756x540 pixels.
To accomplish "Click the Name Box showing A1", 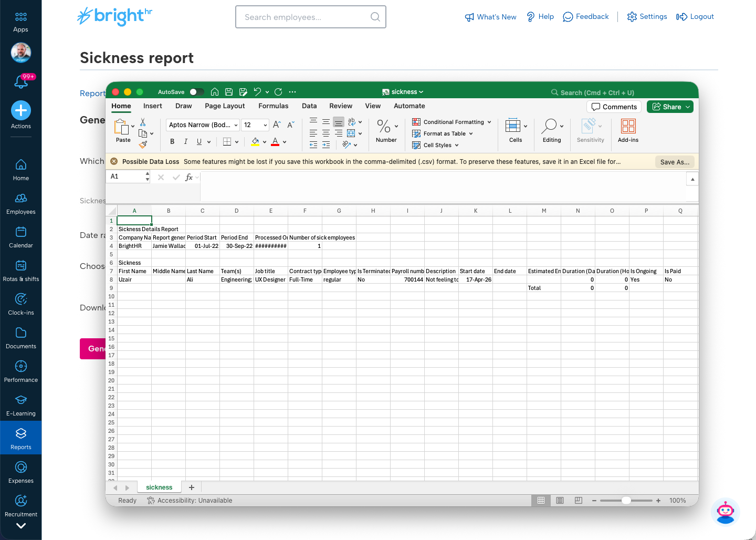I will coord(125,176).
